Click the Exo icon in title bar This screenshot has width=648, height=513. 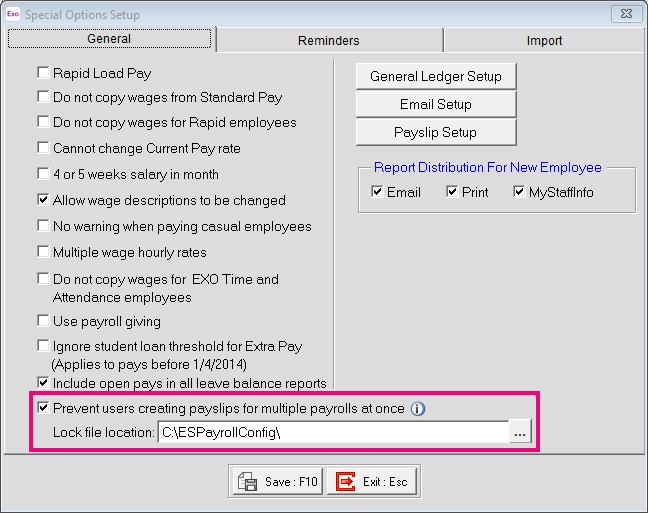[x=13, y=15]
